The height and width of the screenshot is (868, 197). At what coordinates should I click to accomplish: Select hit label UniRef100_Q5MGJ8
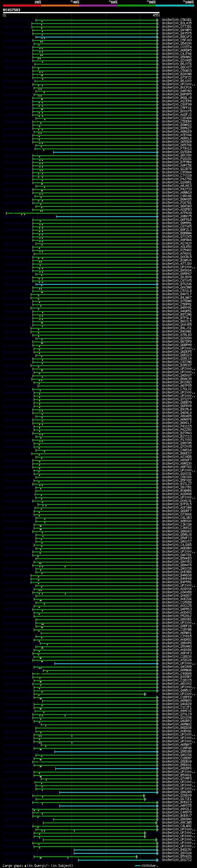(x=176, y=535)
